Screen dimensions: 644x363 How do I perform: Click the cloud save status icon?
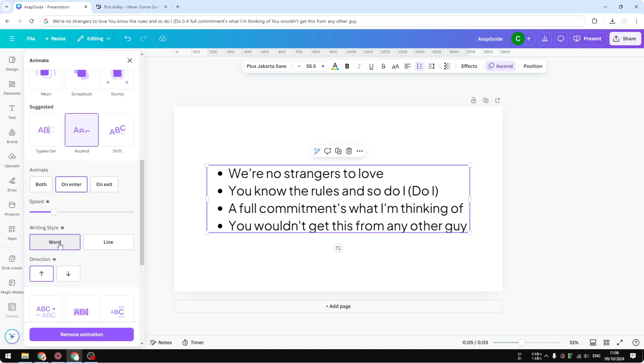[162, 39]
